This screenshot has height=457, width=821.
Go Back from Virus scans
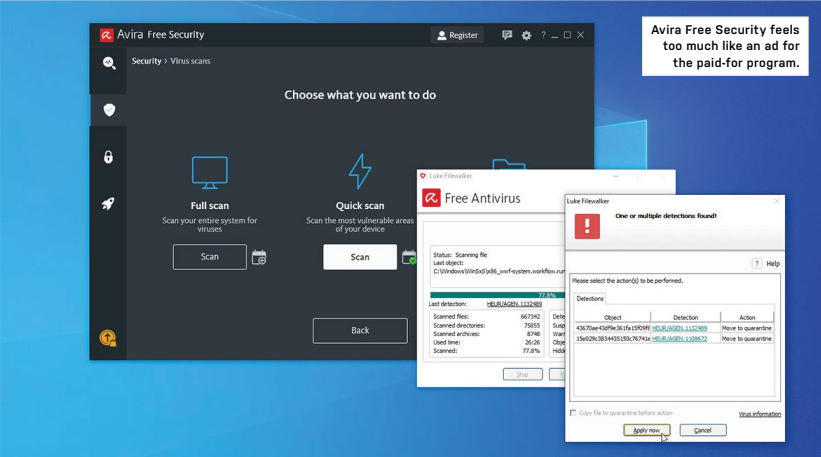[360, 331]
